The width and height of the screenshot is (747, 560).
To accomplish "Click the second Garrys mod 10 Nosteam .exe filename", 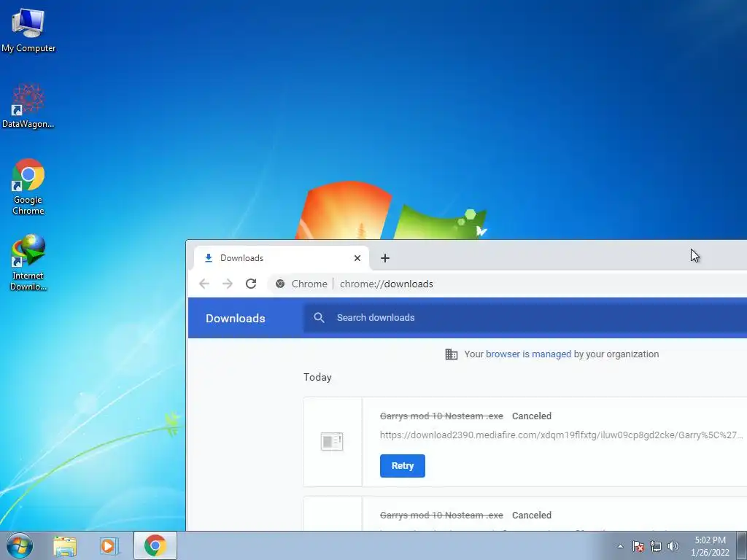I will coord(441,516).
